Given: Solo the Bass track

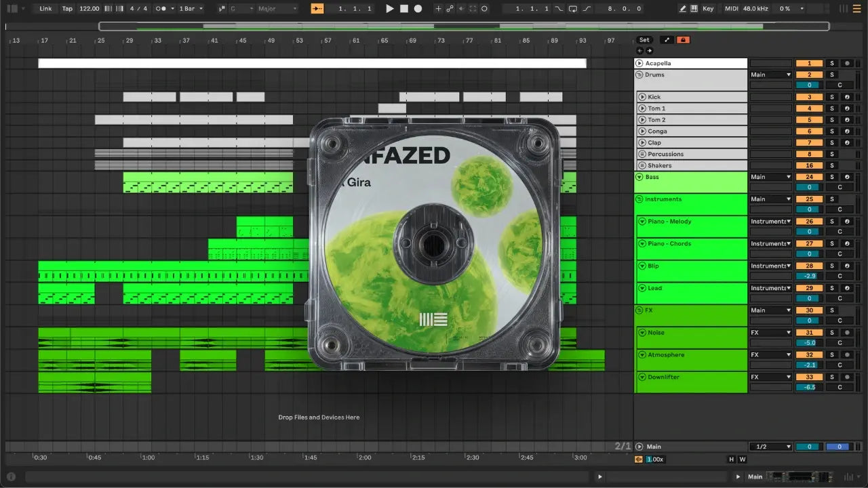Looking at the screenshot, I should tap(832, 177).
